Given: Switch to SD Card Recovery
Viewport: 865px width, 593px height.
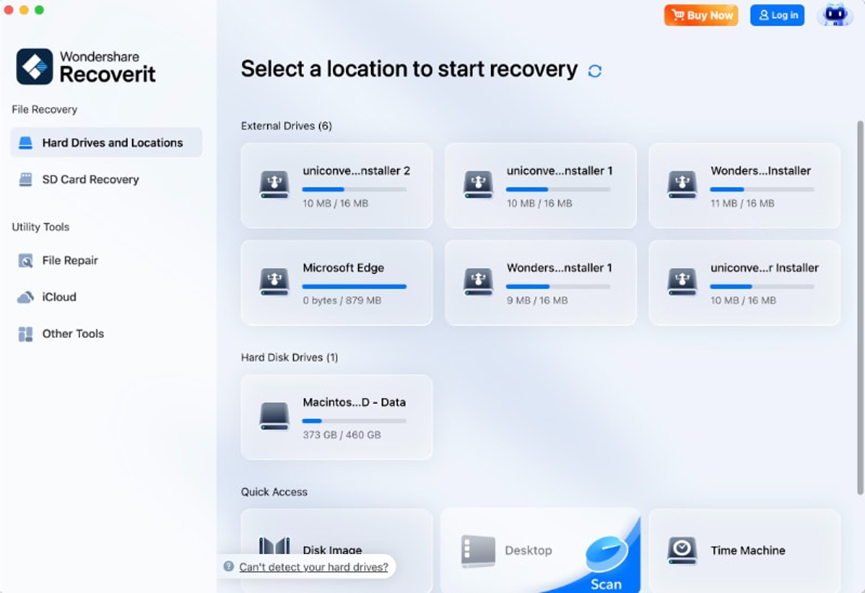Looking at the screenshot, I should [x=90, y=180].
